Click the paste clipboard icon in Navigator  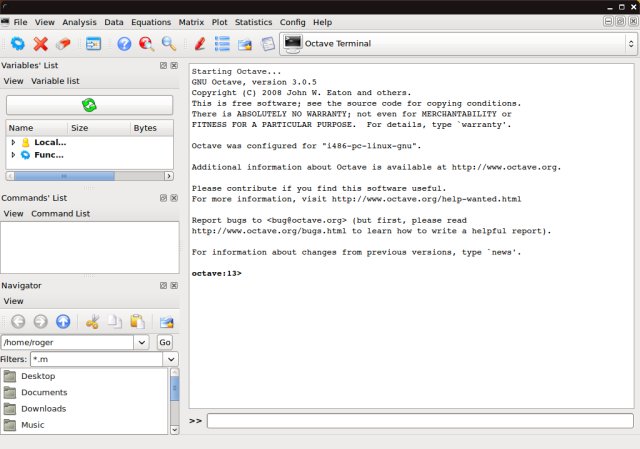(137, 322)
